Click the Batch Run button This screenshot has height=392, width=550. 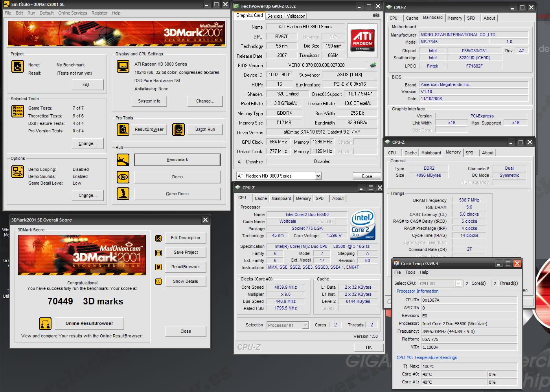click(x=205, y=130)
